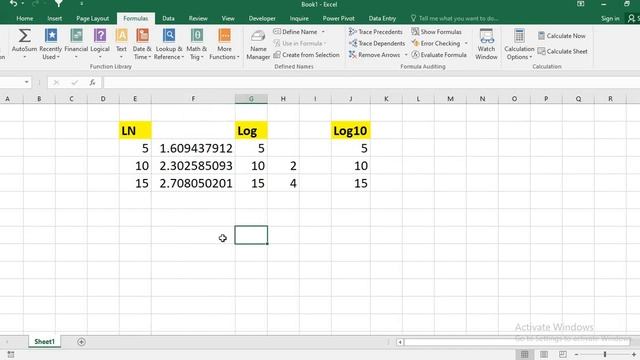The image size is (640, 360).
Task: Open the AutoSum function
Action: tap(24, 44)
